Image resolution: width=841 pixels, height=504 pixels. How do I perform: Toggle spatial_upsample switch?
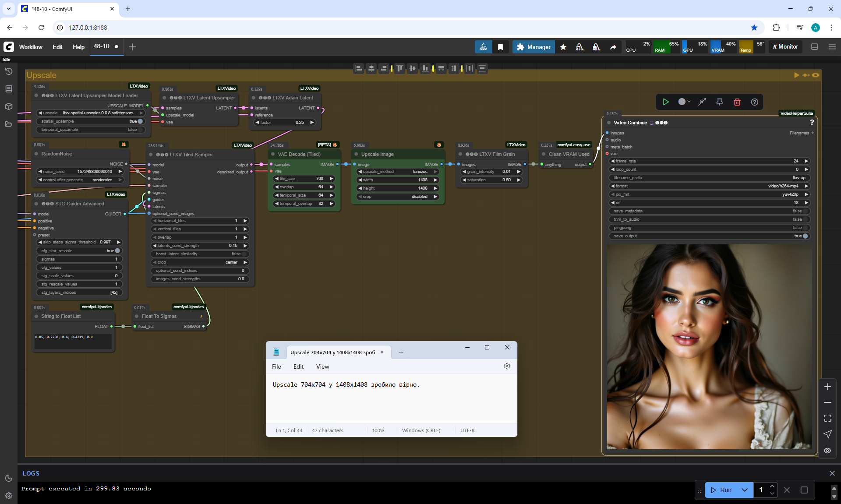click(x=140, y=121)
